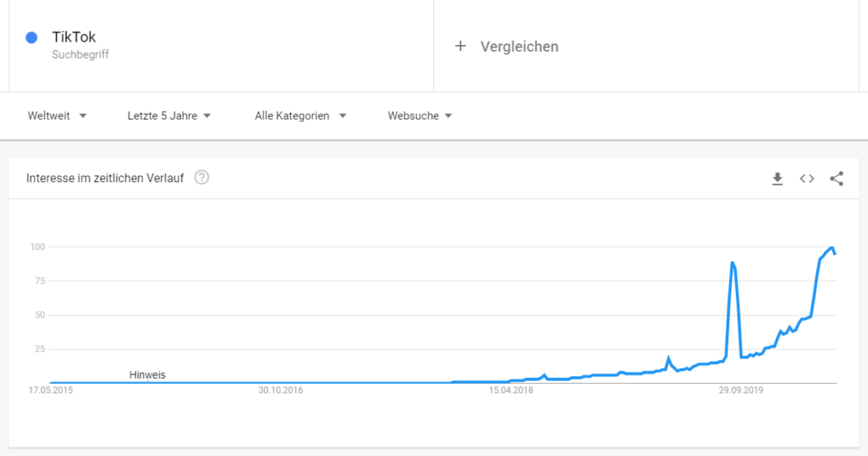Click the Interesse im zeitlichen Verlauf title
This screenshot has width=868, height=456.
point(104,178)
